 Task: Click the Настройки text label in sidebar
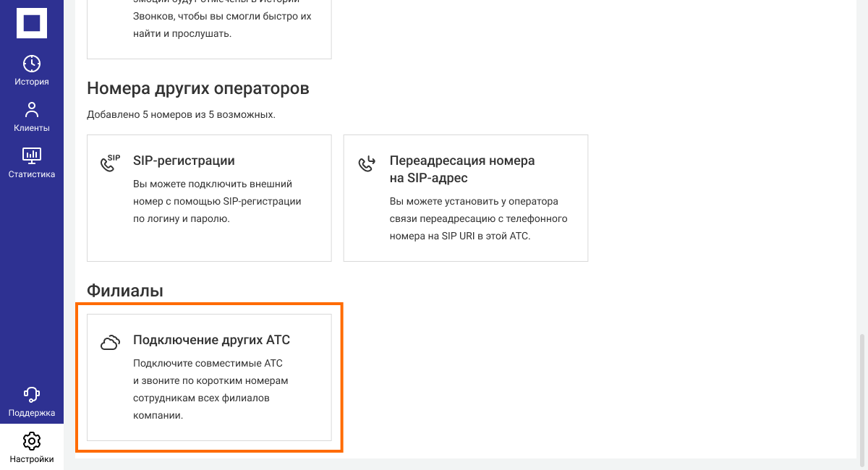click(x=32, y=459)
